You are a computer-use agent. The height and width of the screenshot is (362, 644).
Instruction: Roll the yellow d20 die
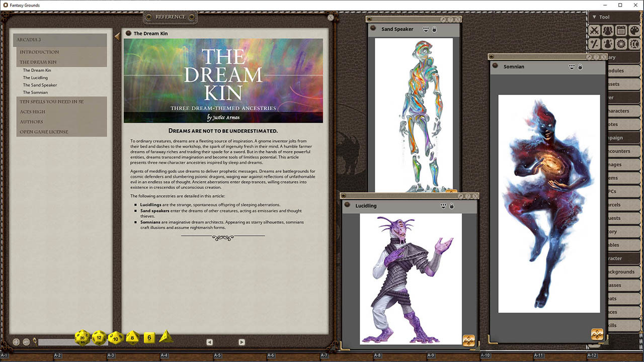click(81, 337)
